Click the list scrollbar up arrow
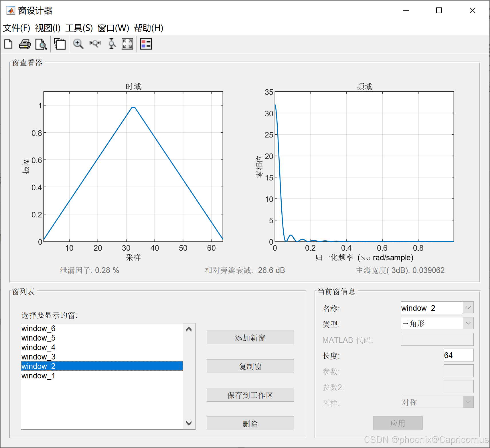This screenshot has height=448, width=490. coord(189,329)
